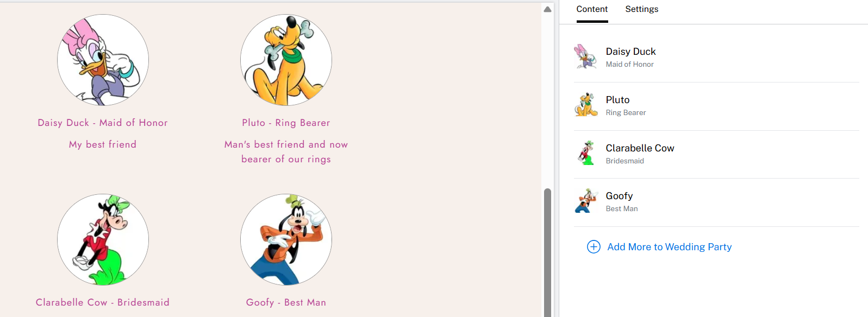The height and width of the screenshot is (317, 868).
Task: Click Pluto circular photo in preview
Action: [x=286, y=60]
